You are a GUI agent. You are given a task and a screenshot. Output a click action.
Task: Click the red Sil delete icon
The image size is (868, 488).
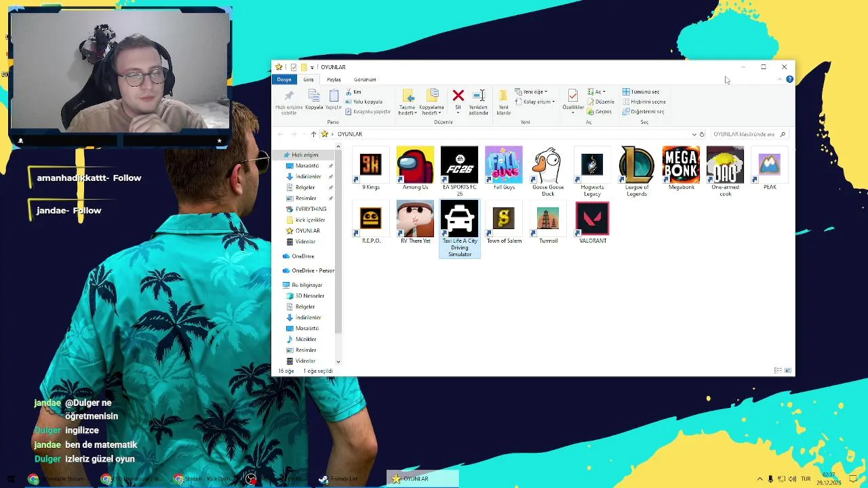click(458, 96)
